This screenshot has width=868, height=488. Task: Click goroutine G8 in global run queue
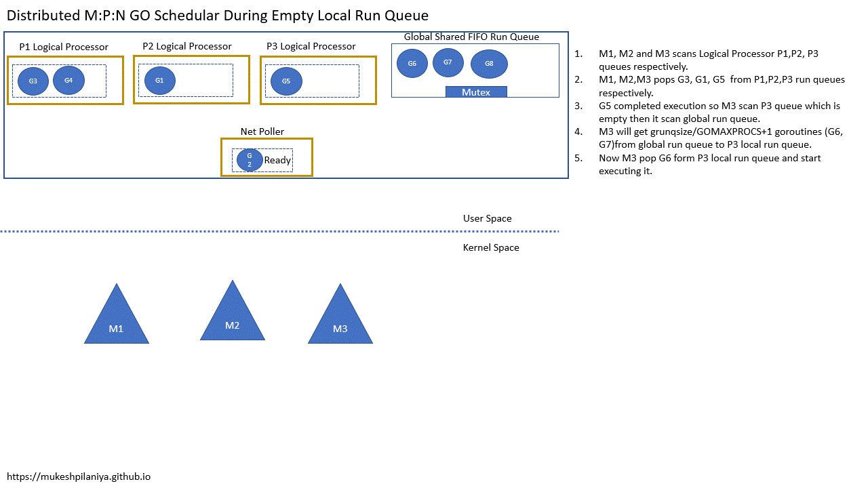pyautogui.click(x=489, y=63)
